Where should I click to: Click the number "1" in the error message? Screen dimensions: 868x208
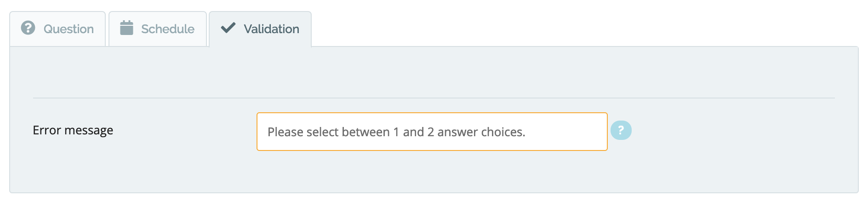[396, 132]
